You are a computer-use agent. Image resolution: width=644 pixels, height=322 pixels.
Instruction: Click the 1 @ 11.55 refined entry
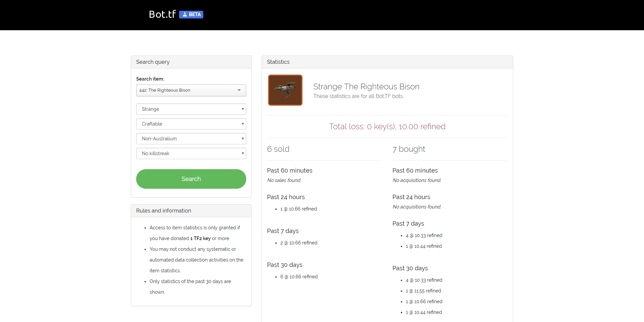click(x=423, y=291)
